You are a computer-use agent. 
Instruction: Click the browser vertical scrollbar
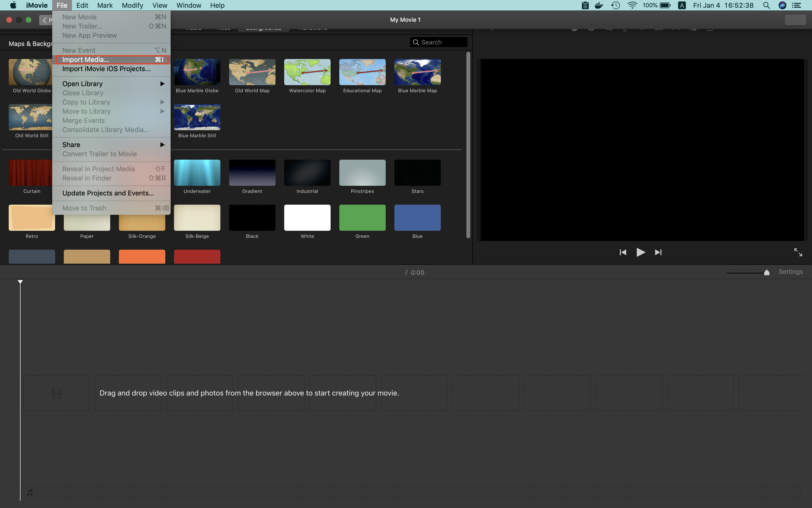pos(468,145)
